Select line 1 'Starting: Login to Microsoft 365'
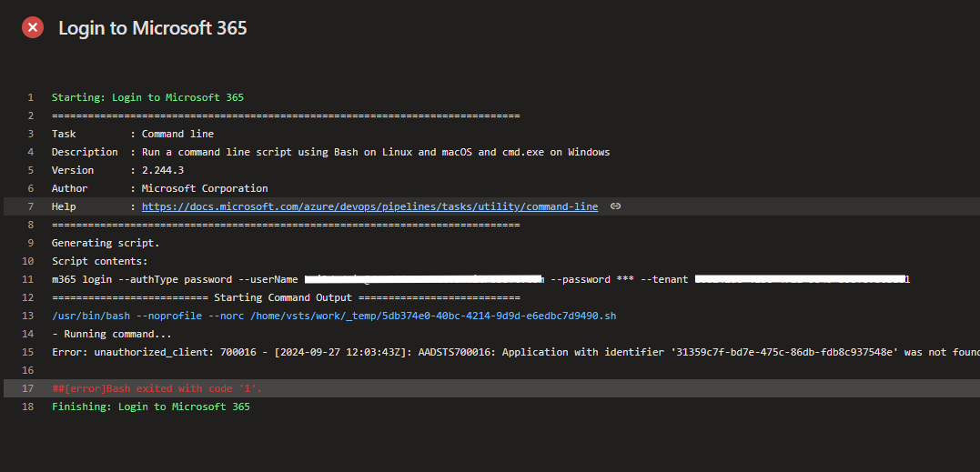This screenshot has width=980, height=472. 147,97
